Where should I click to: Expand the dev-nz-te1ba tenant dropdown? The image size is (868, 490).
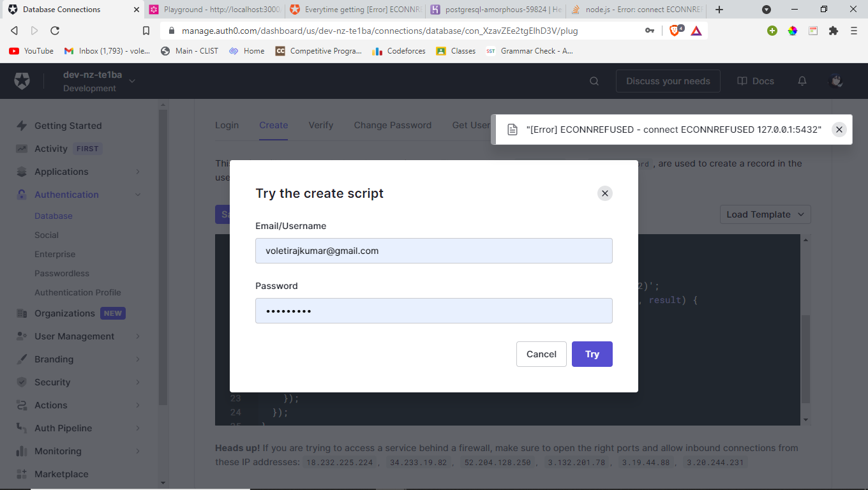(x=132, y=81)
